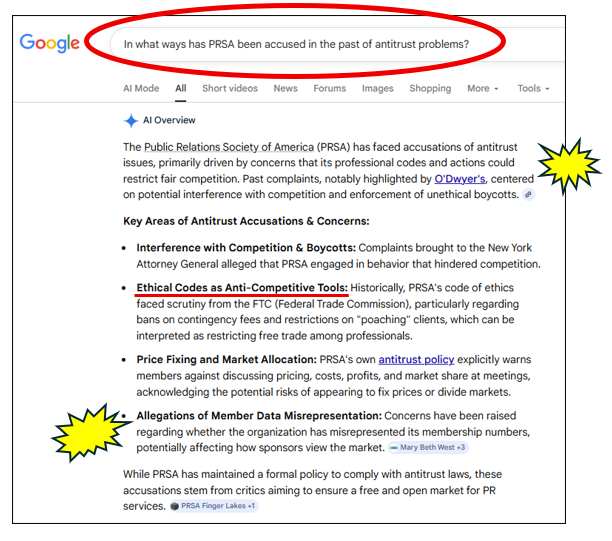The width and height of the screenshot is (612, 541).
Task: Open the News tab
Action: (x=285, y=89)
